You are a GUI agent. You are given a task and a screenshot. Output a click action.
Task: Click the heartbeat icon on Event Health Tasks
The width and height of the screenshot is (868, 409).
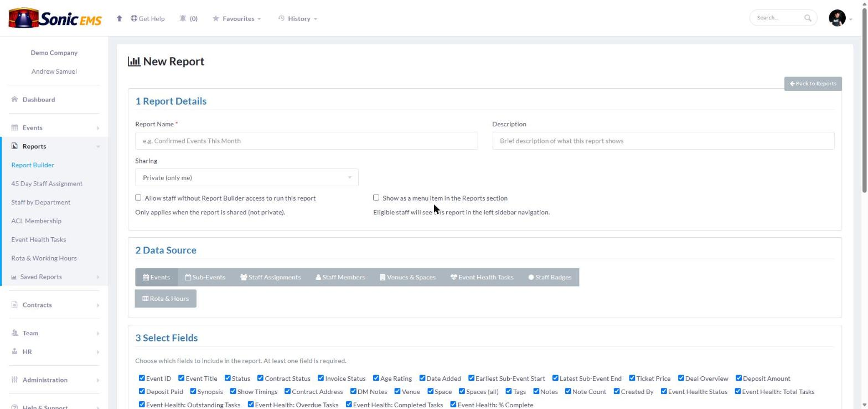tap(453, 277)
